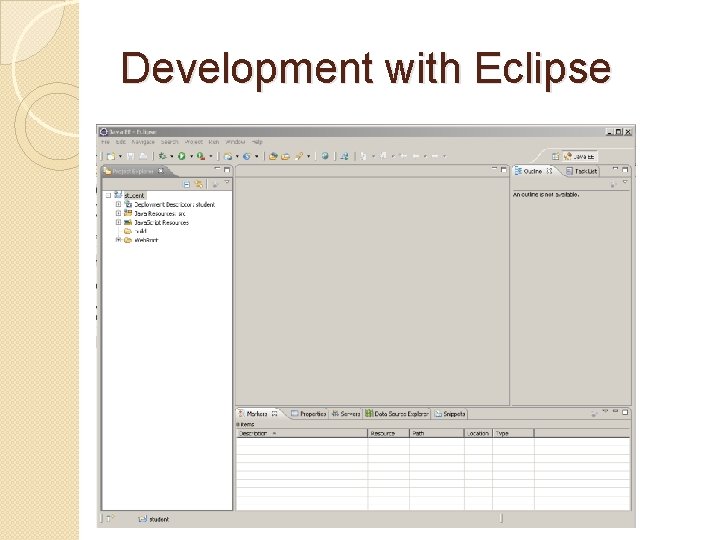Select JavaScript Resources tree item
The width and height of the screenshot is (720, 540).
point(161,222)
